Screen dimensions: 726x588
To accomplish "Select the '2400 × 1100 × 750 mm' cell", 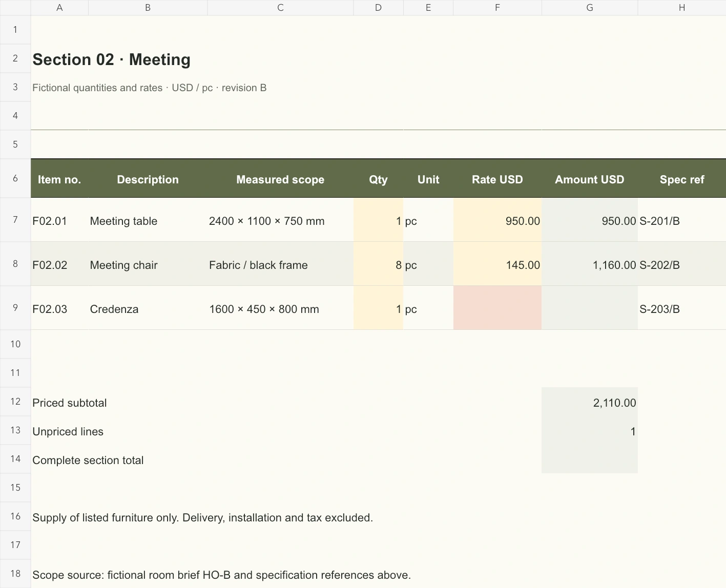I will tap(280, 220).
